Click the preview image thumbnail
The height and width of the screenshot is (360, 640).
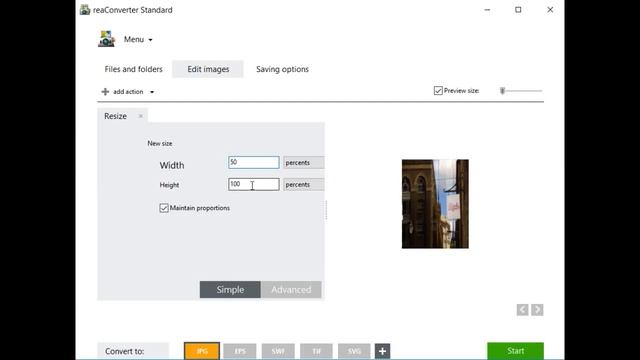435,204
